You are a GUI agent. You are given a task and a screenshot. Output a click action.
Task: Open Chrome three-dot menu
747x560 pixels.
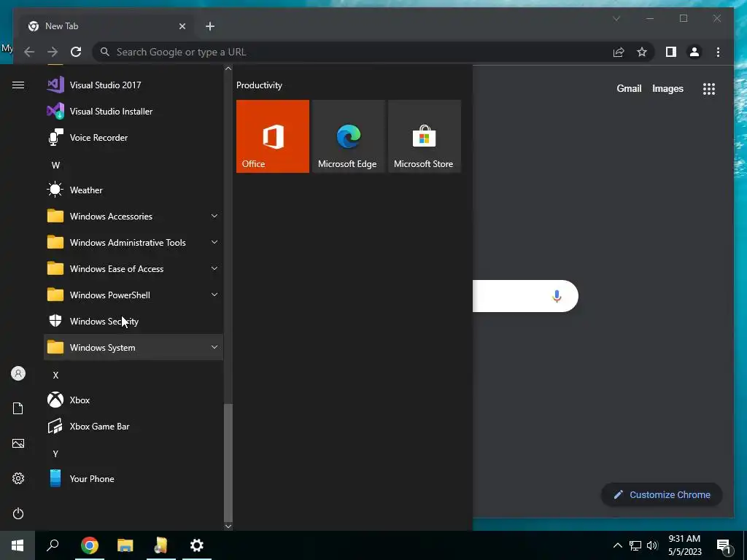pyautogui.click(x=718, y=52)
